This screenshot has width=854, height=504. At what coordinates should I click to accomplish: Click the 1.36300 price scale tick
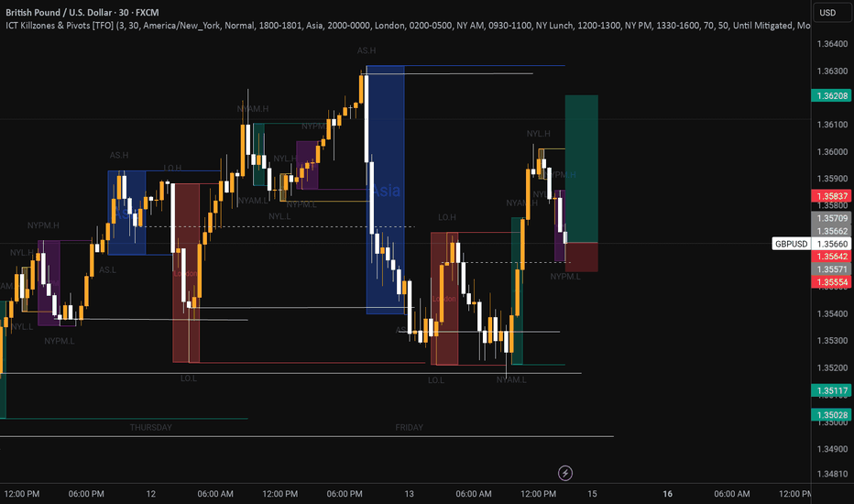point(832,71)
